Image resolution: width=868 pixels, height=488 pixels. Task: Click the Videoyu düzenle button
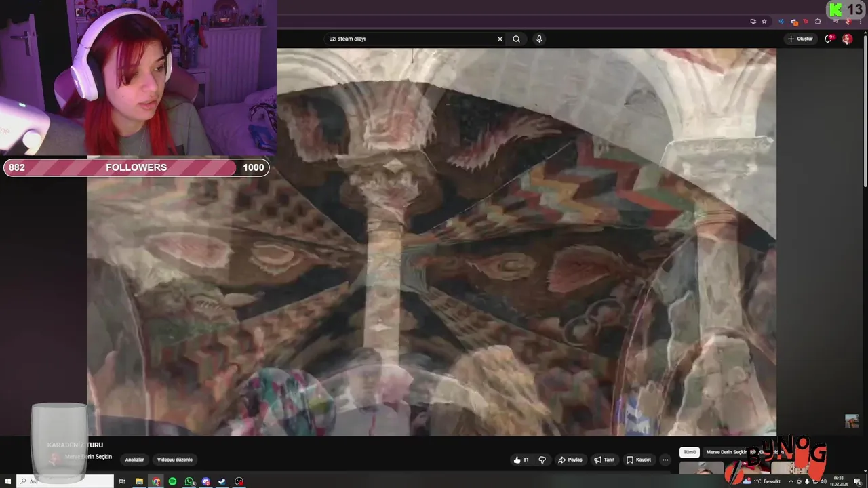175,460
